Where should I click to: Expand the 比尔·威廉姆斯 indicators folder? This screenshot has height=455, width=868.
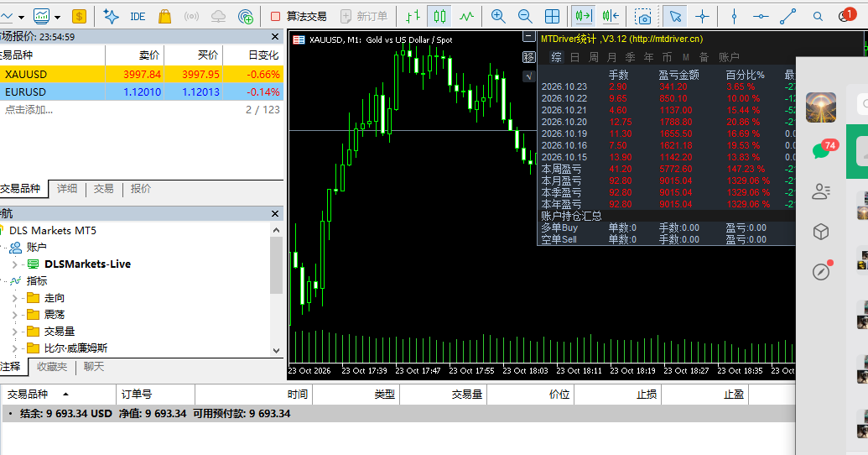coord(14,348)
